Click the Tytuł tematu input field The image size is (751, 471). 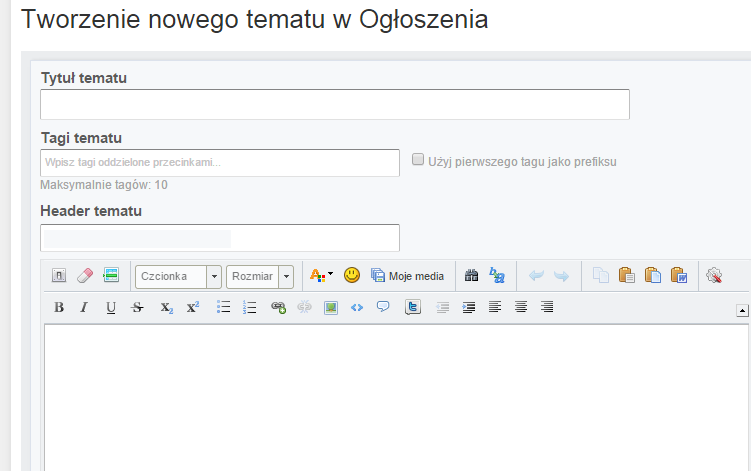click(335, 104)
